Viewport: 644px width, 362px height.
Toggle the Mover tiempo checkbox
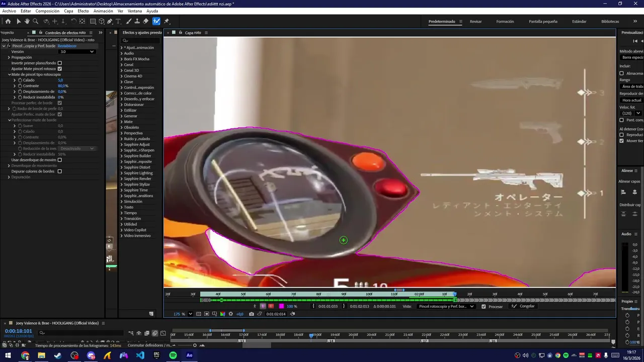pos(621,141)
